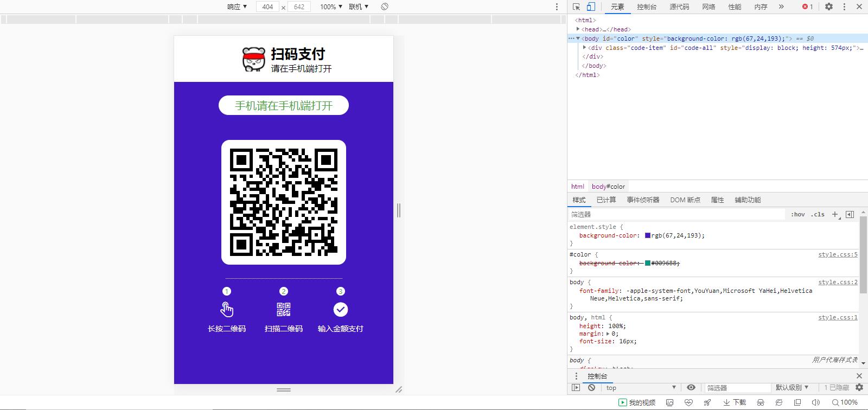Toggle the :hov element state panel
Image resolution: width=868 pixels, height=410 pixels.
click(x=797, y=214)
